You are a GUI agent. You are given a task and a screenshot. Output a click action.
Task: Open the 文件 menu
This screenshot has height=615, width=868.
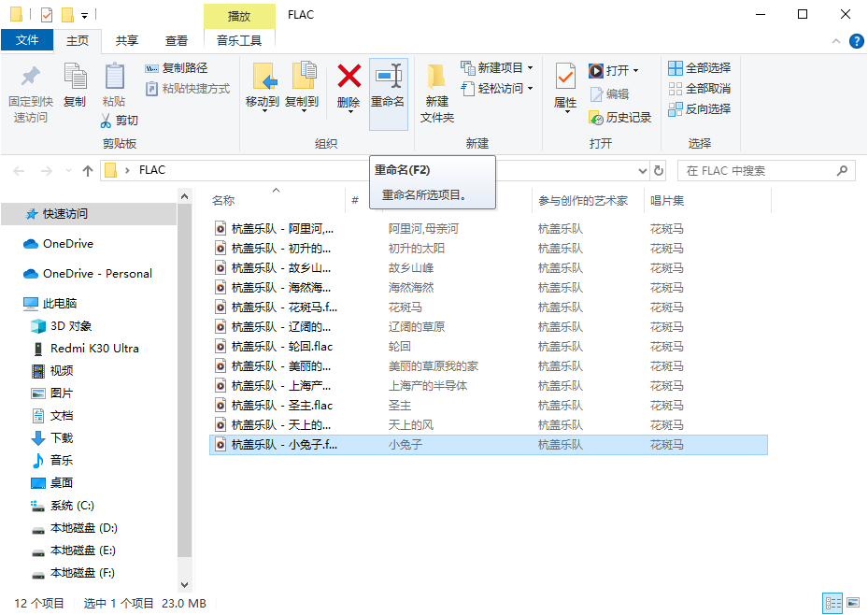28,40
